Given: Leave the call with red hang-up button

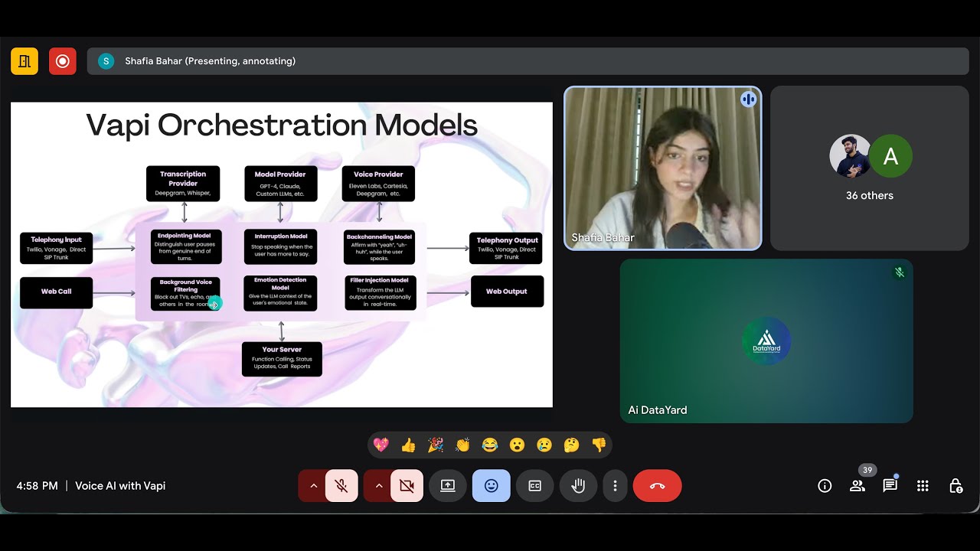Looking at the screenshot, I should click(x=658, y=486).
